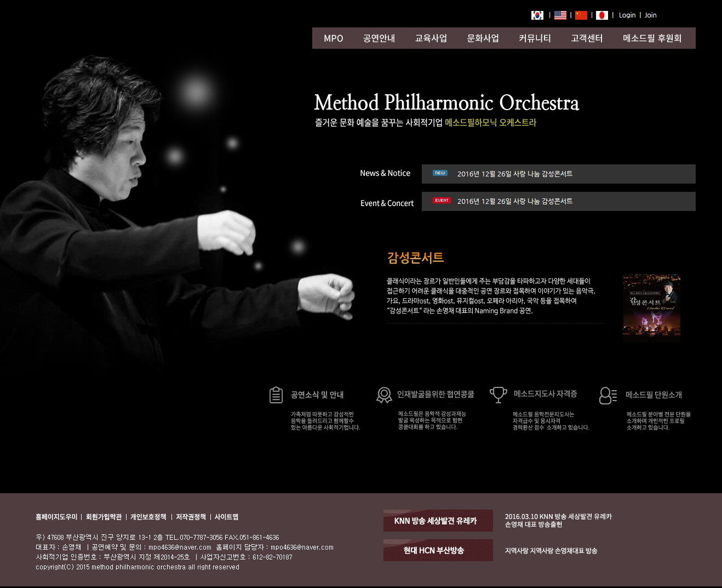Viewport: 722px width, 588px height.
Task: Pick the Japan flag icon
Action: tap(602, 15)
